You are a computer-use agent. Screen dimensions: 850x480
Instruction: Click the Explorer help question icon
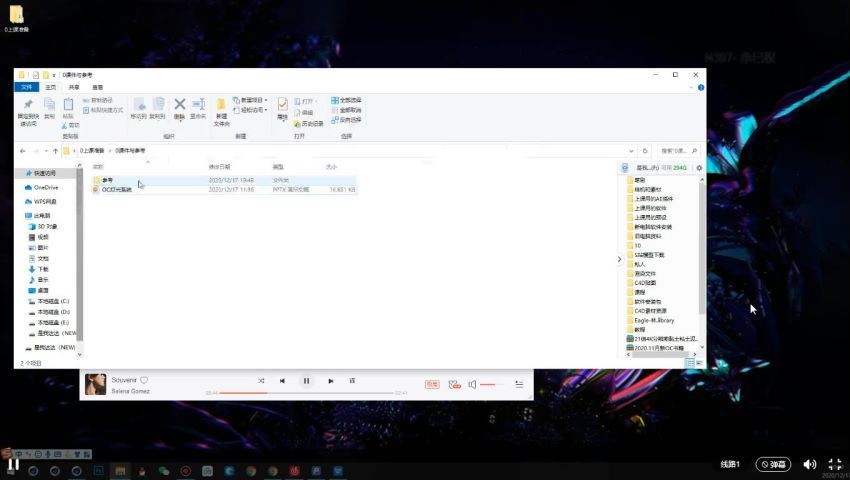pyautogui.click(x=701, y=87)
